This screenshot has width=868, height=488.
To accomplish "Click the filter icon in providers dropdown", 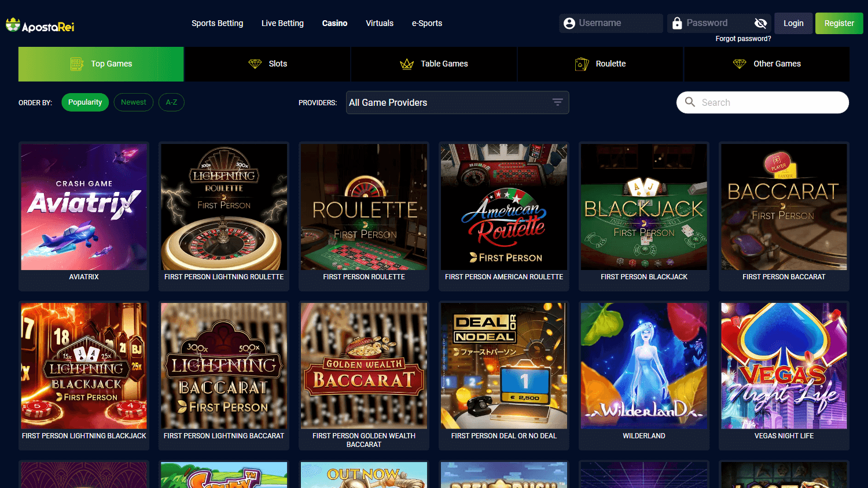I will 557,102.
